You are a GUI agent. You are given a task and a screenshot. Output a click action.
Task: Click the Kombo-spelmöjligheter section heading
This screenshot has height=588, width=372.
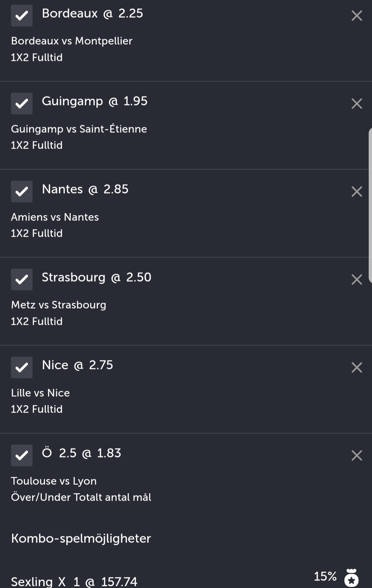[81, 539]
